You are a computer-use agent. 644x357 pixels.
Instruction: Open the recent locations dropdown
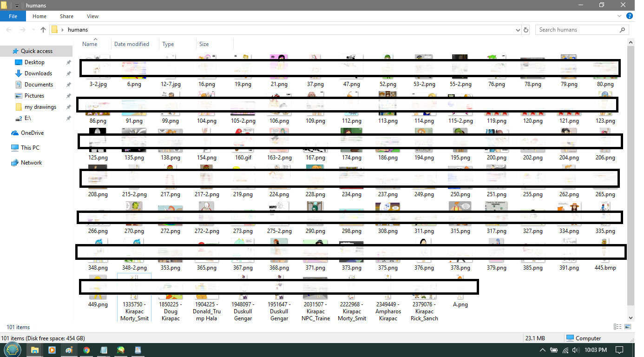coord(33,30)
